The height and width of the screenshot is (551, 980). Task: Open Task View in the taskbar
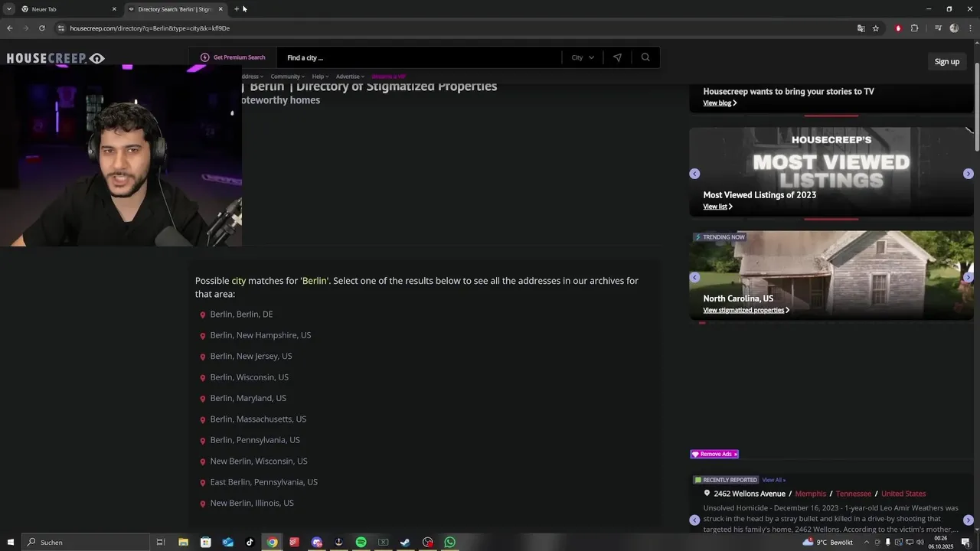161,543
